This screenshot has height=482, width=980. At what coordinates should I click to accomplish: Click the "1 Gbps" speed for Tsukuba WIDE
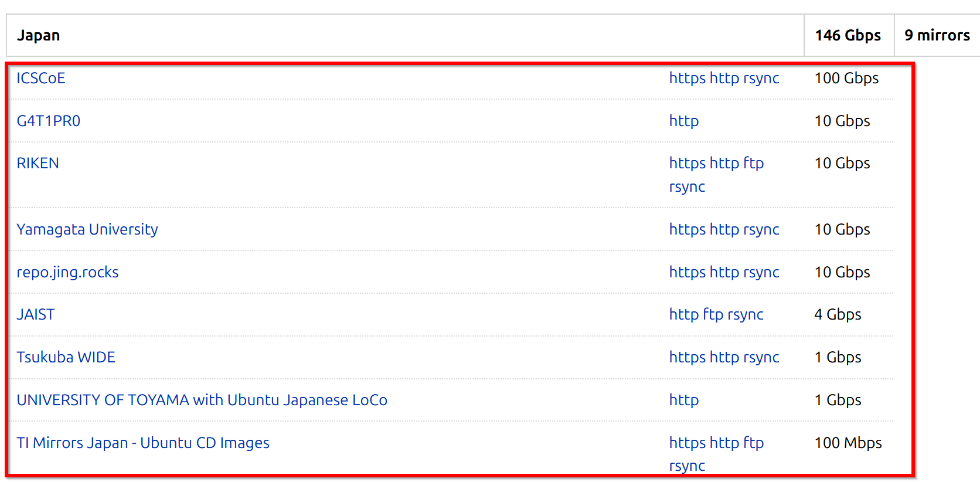838,357
